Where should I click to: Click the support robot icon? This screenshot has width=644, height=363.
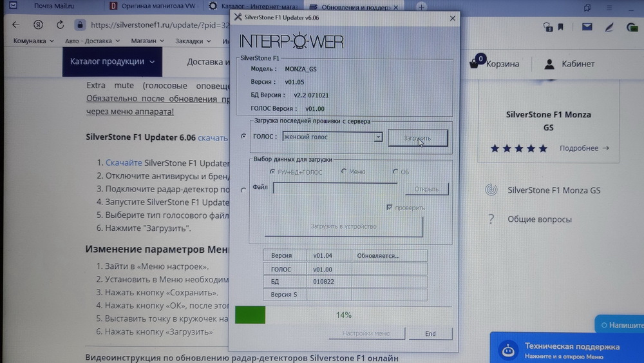(509, 350)
